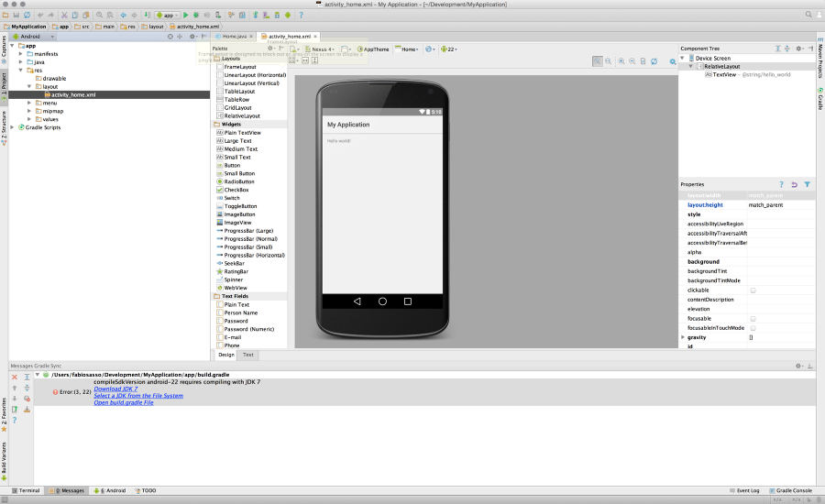Click the Export icon in Messages panel
Screen dimensions: 825x504
point(15,410)
